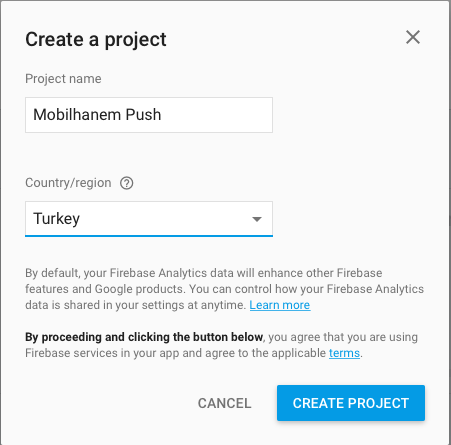Click the CREATE PROJECT button
451x445 pixels.
coord(351,403)
